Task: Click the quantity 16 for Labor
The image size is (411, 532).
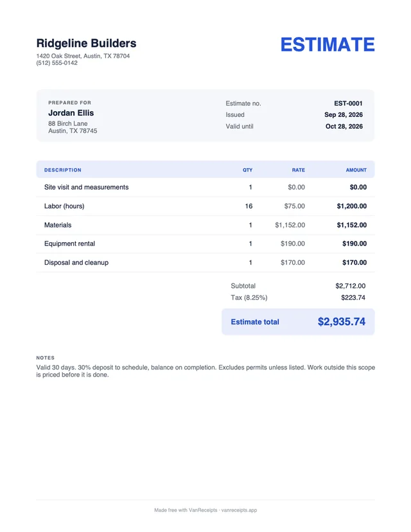Action: (249, 206)
